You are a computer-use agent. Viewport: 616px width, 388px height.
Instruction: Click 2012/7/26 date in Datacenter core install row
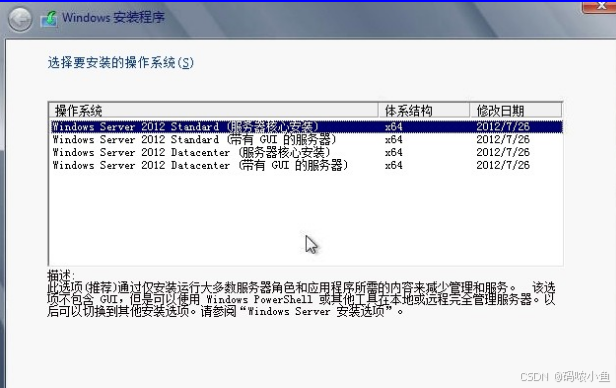[503, 152]
